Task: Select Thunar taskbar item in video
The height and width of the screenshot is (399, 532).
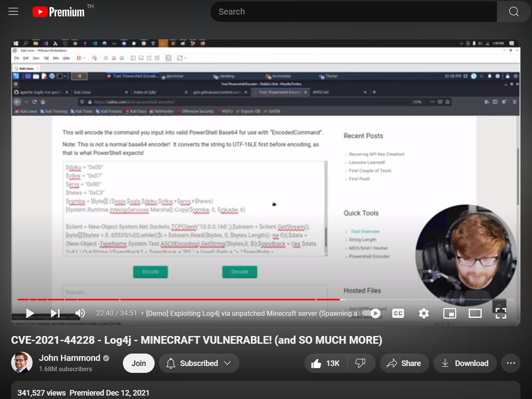Action: (329, 76)
